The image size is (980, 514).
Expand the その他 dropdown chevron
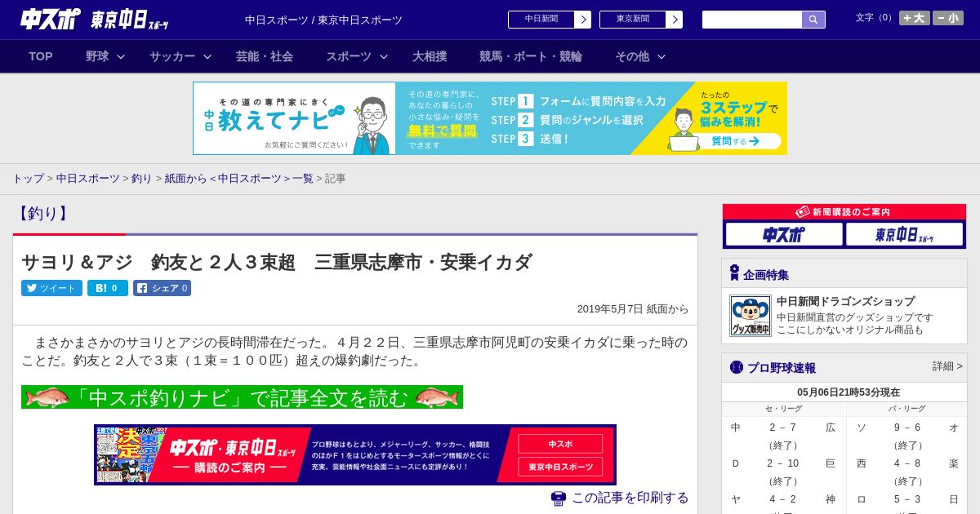tap(661, 56)
